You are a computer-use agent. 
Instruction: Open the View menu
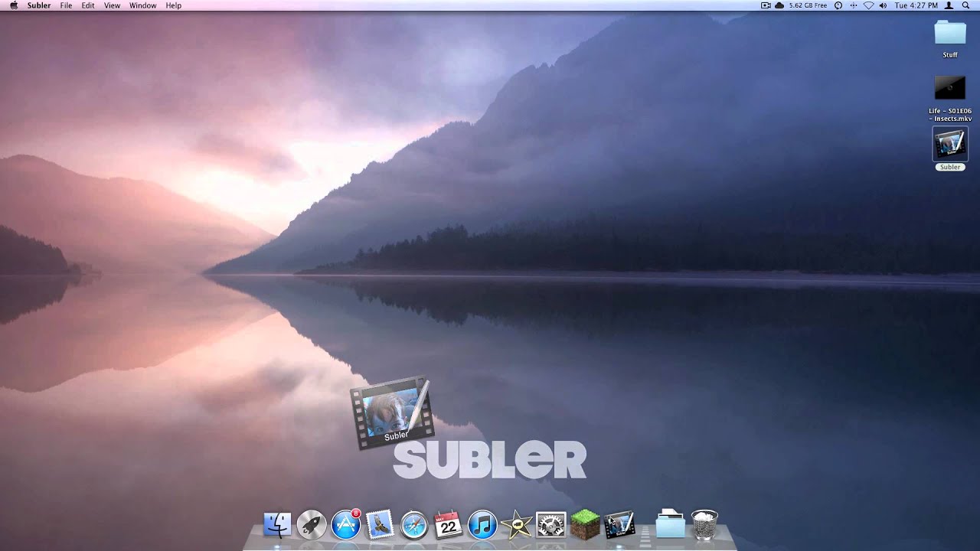pos(112,5)
